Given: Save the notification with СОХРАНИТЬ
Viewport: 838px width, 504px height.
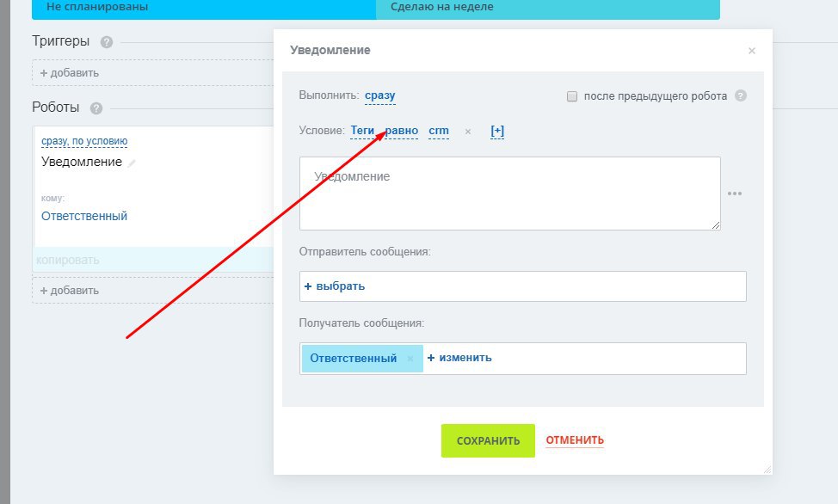Looking at the screenshot, I should tap(488, 440).
